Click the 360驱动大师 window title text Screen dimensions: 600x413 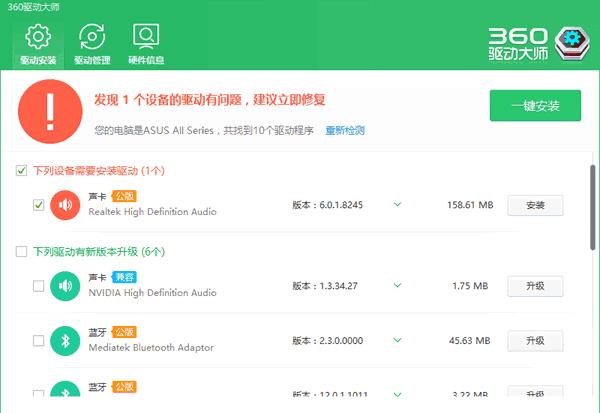[x=34, y=7]
